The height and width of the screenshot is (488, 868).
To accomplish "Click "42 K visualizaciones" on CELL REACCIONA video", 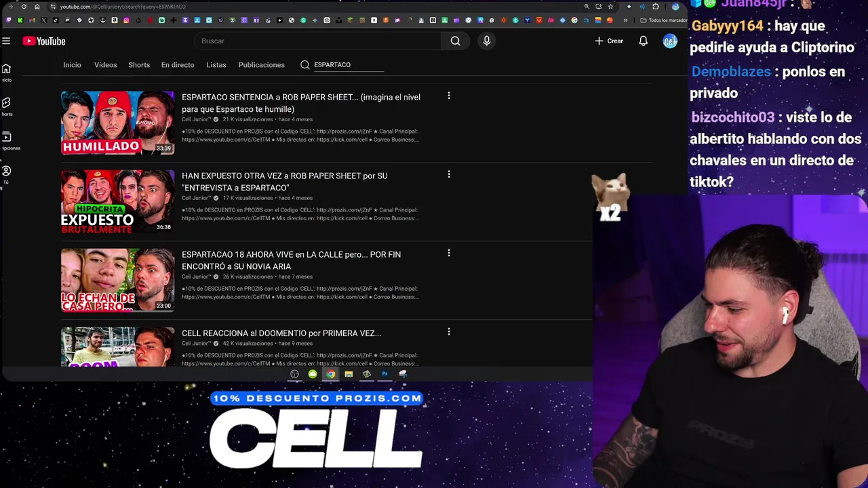I will 248,343.
